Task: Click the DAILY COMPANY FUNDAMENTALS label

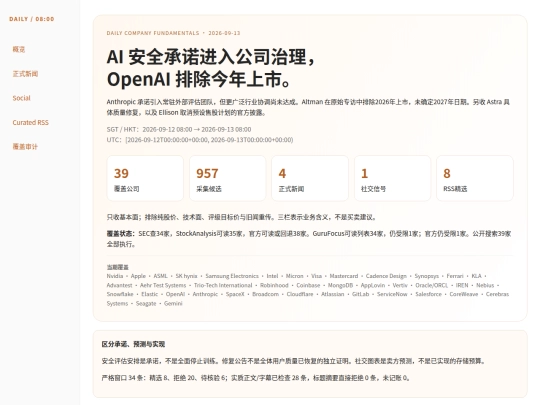Action: tap(153, 33)
